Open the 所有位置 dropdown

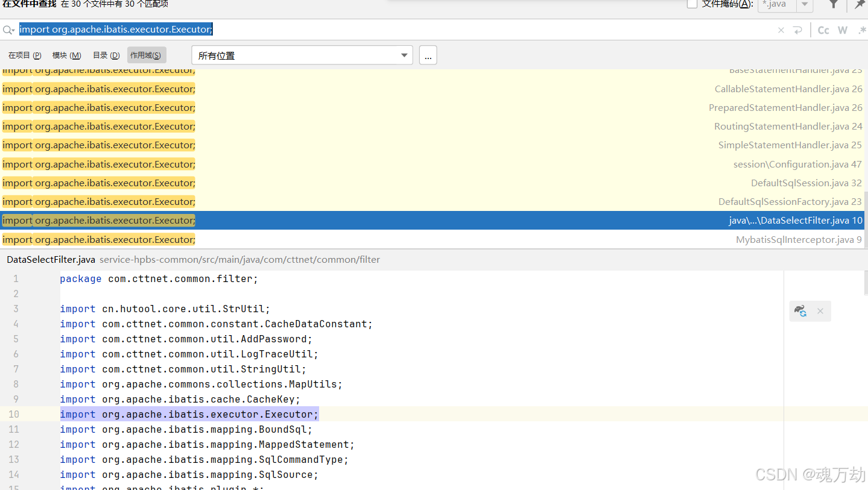[302, 55]
